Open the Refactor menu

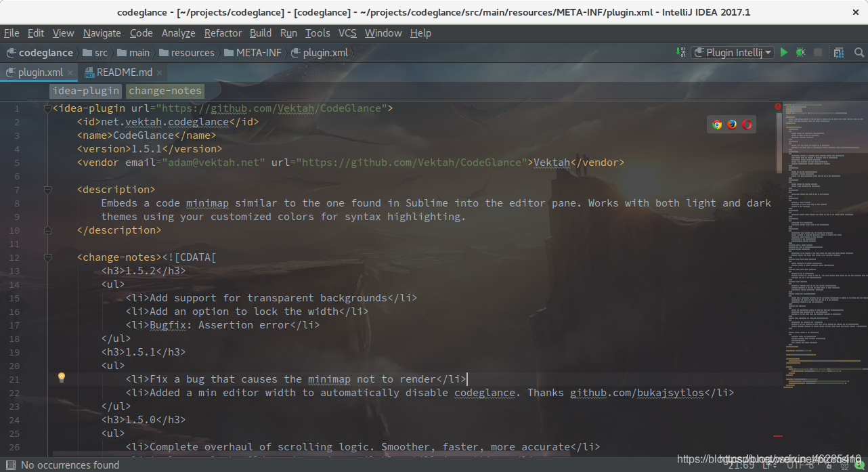(x=223, y=33)
